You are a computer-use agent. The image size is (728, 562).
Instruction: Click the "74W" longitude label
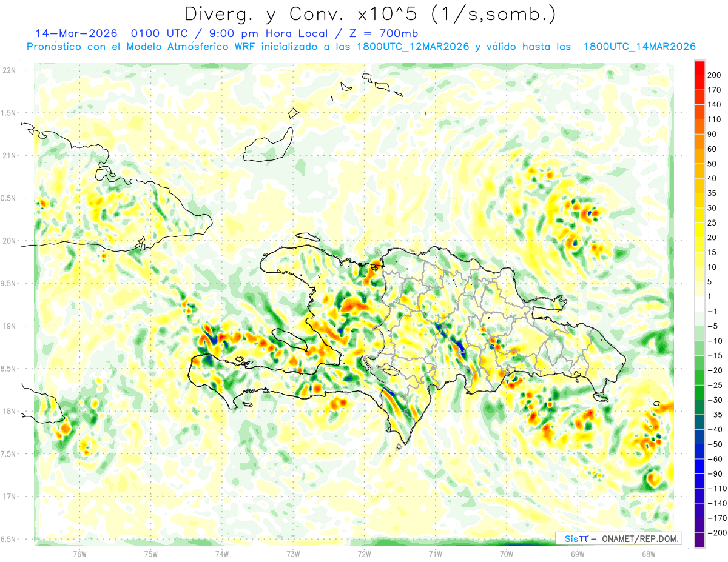pos(222,554)
